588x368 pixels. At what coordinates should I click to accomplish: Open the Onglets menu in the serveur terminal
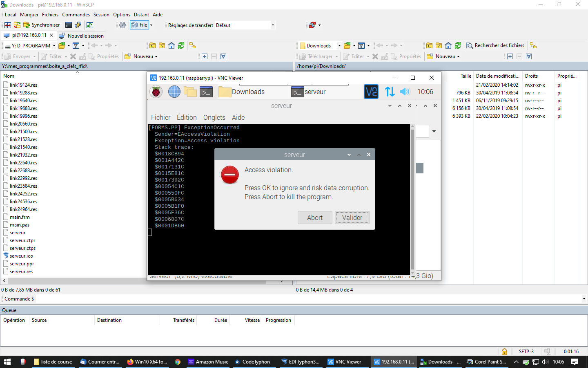(214, 117)
